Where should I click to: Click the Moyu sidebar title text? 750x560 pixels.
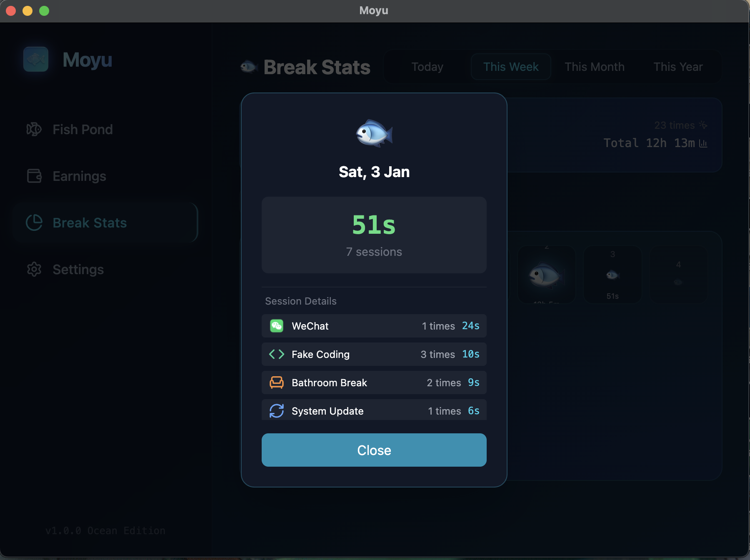87,60
